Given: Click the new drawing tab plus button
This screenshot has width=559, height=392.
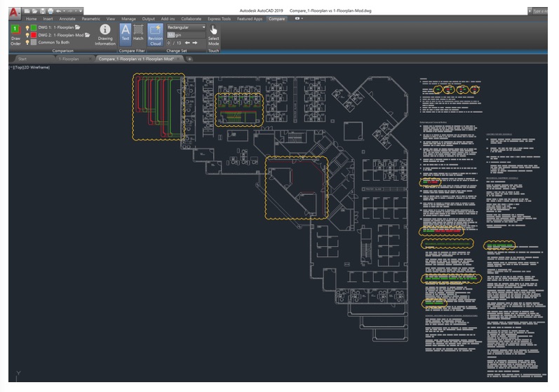Looking at the screenshot, I should pyautogui.click(x=189, y=59).
